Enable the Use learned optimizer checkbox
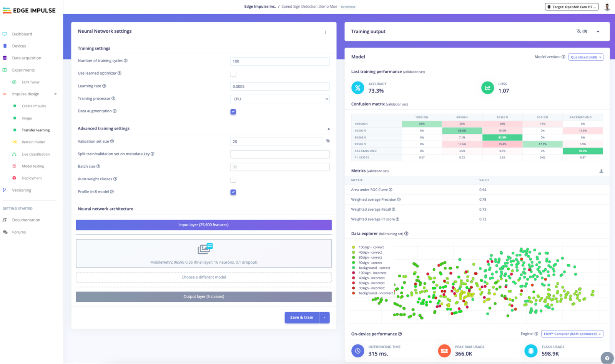 [233, 74]
